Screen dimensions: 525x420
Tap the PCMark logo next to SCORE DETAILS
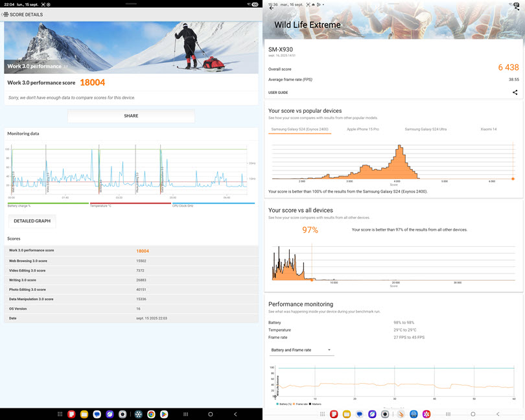(x=6, y=14)
